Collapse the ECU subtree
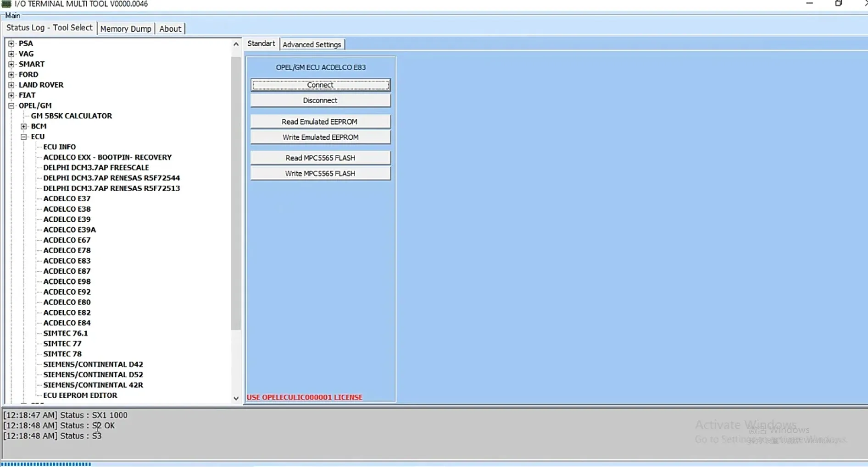This screenshot has height=467, width=868. pos(23,136)
